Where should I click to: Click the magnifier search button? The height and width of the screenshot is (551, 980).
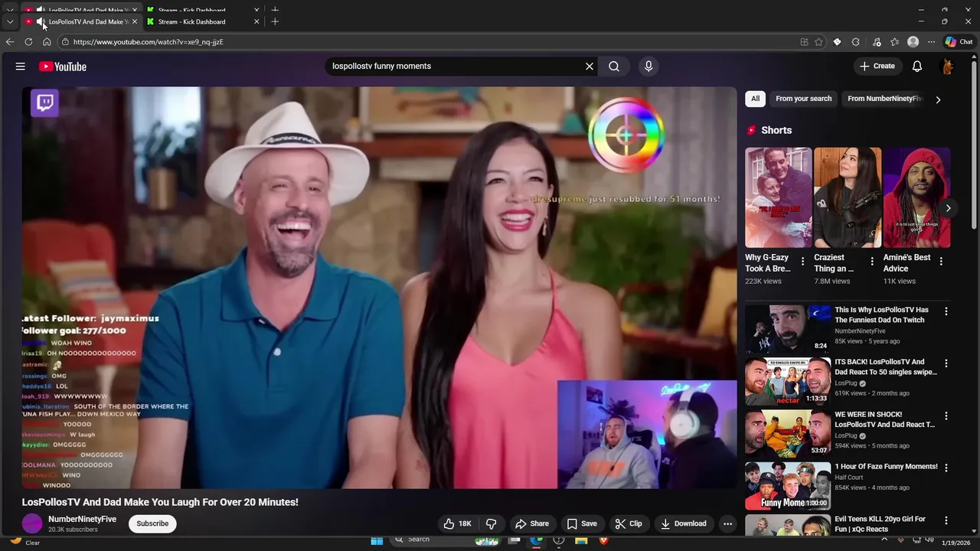coord(614,67)
